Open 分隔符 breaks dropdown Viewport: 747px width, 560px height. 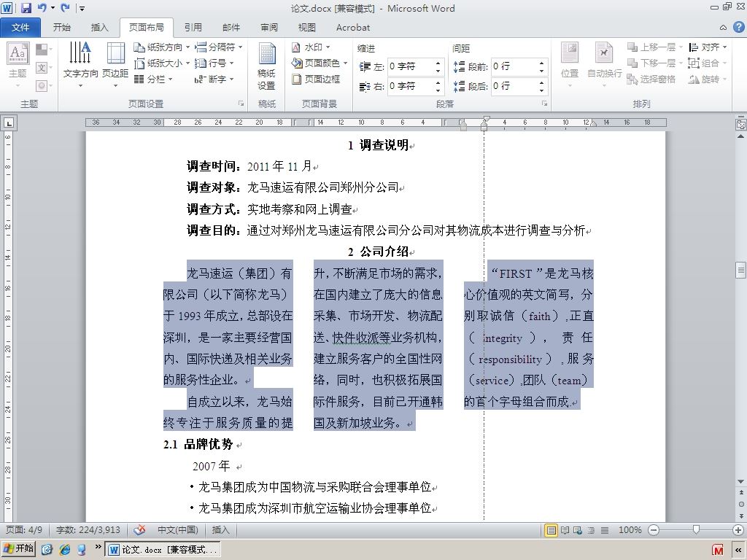pos(219,47)
